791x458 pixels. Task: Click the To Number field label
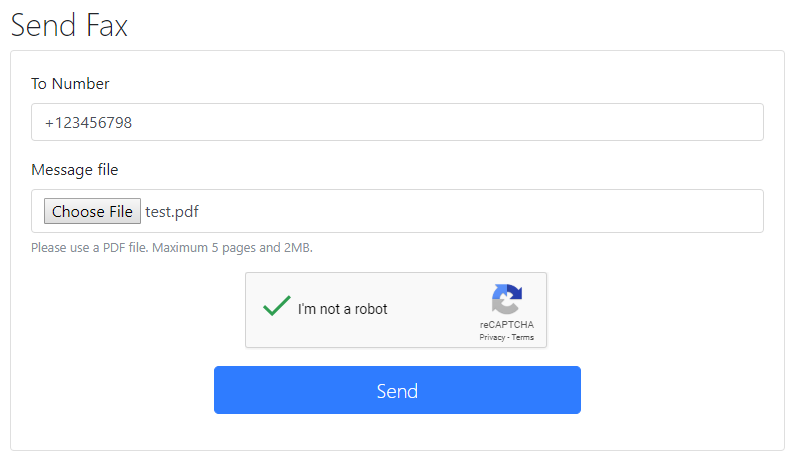click(70, 84)
